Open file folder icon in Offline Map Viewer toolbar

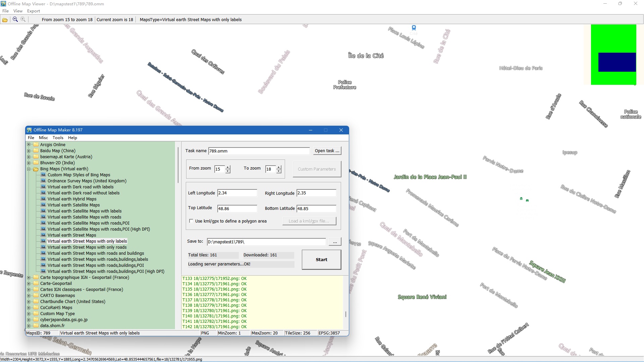[x=5, y=20]
